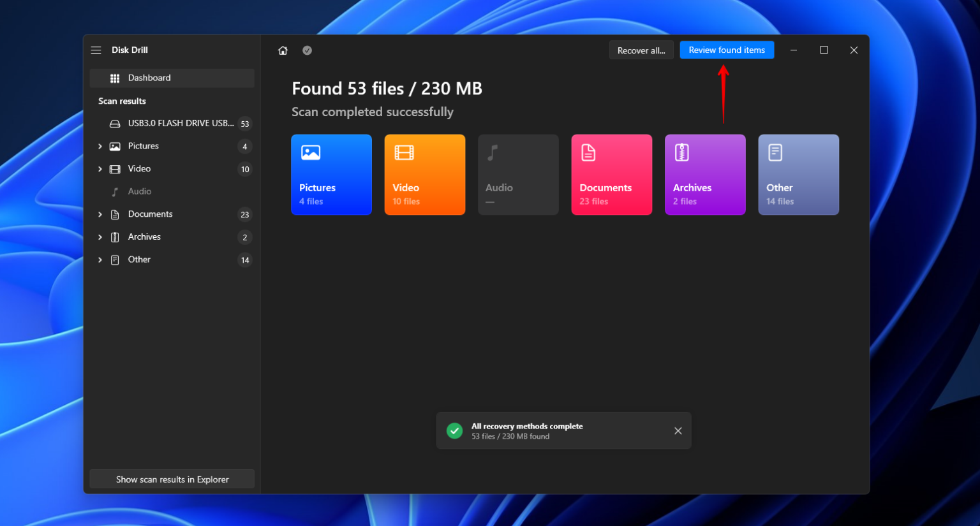Click the Recover all button
The height and width of the screenshot is (526, 980).
coord(641,50)
